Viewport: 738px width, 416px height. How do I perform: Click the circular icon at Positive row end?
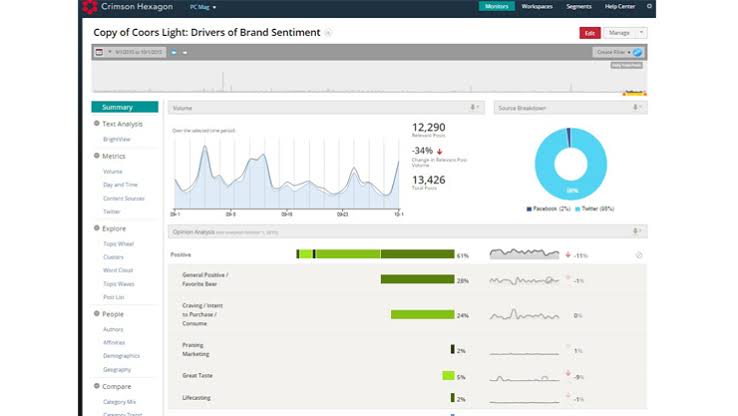639,255
